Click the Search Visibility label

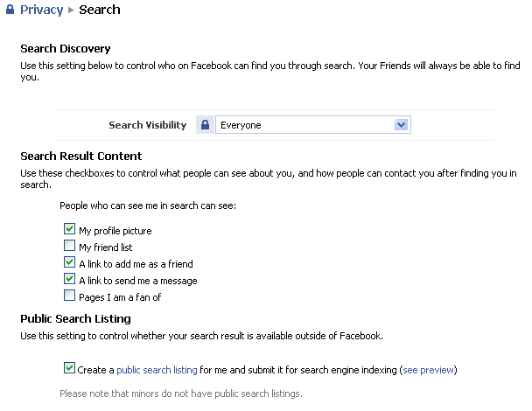coord(148,125)
